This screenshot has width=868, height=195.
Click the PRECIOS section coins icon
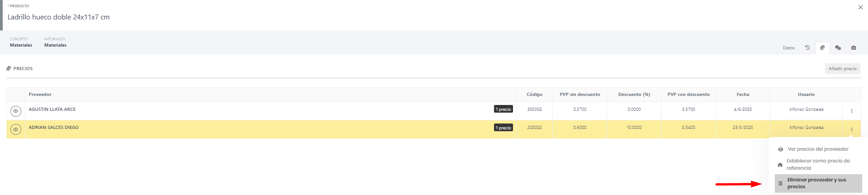pos(9,69)
